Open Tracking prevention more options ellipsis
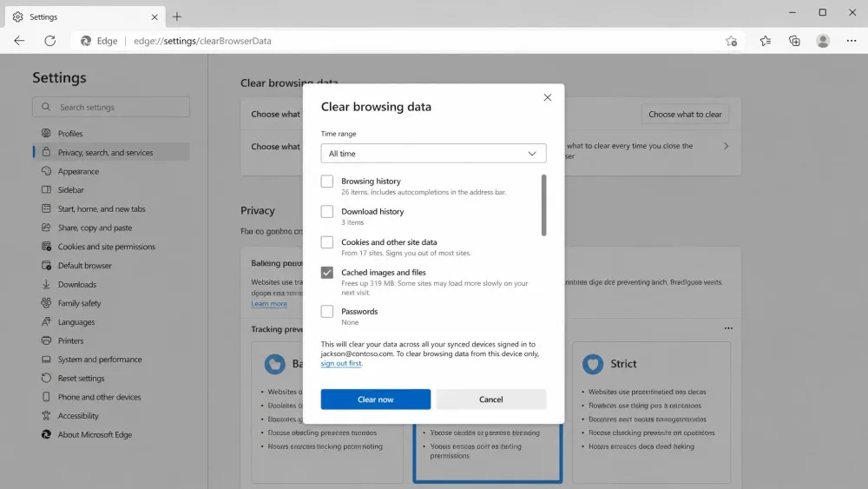Viewport: 868px width, 489px height. [728, 328]
